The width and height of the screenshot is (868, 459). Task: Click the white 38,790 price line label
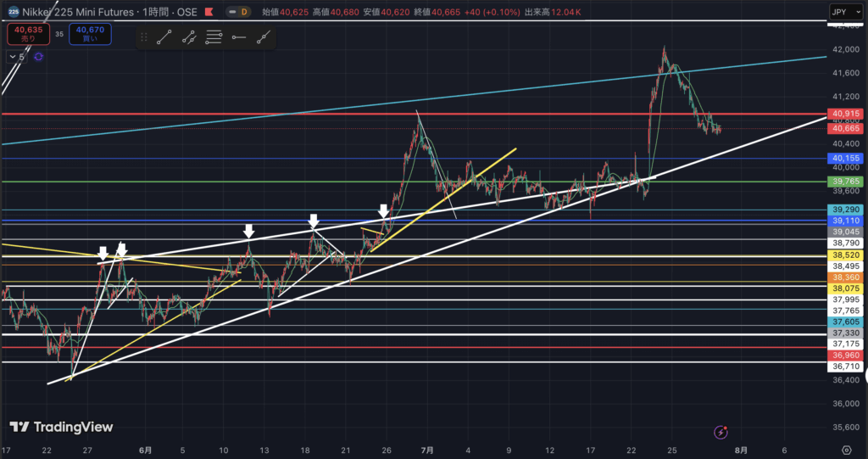tap(845, 243)
